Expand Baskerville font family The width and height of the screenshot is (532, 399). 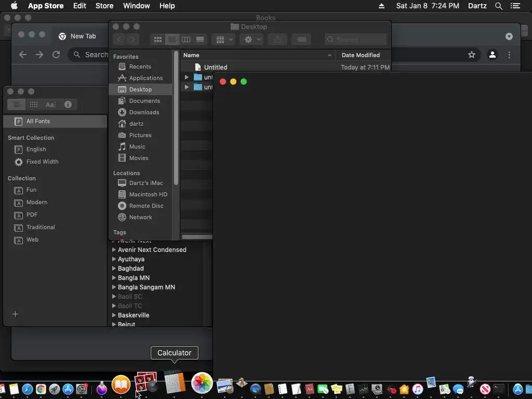114,315
